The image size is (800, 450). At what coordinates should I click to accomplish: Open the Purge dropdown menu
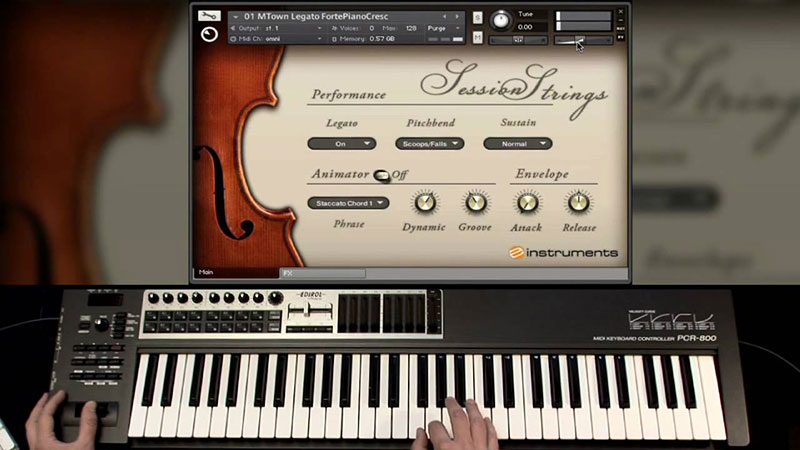point(443,28)
